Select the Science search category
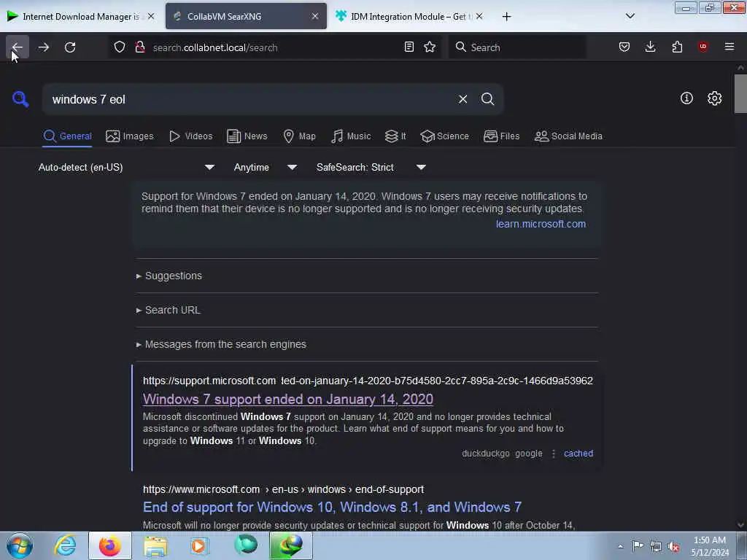The height and width of the screenshot is (560, 747). coord(444,136)
